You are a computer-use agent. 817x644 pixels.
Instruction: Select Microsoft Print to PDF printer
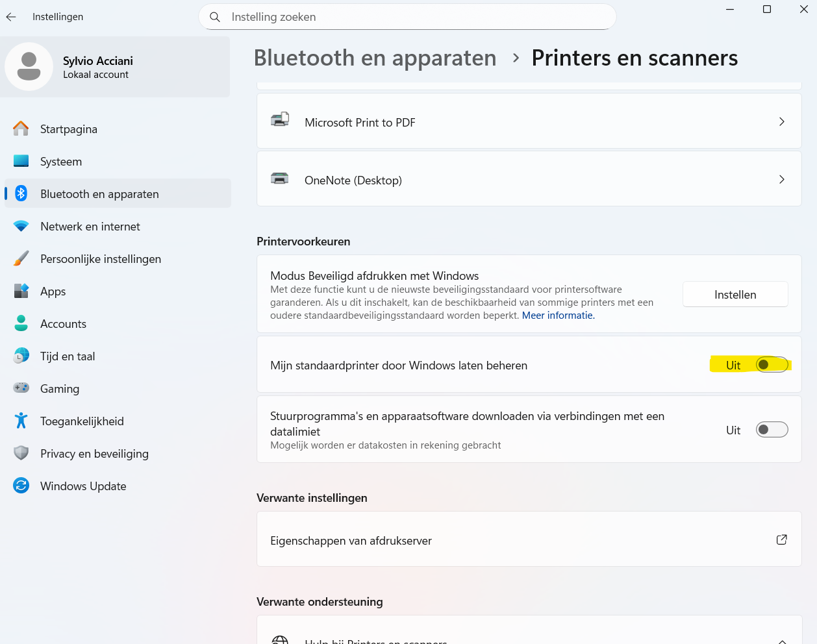point(529,121)
